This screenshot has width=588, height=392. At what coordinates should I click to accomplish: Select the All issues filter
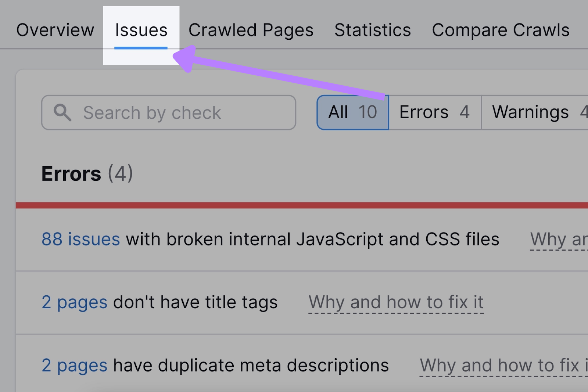pos(352,112)
